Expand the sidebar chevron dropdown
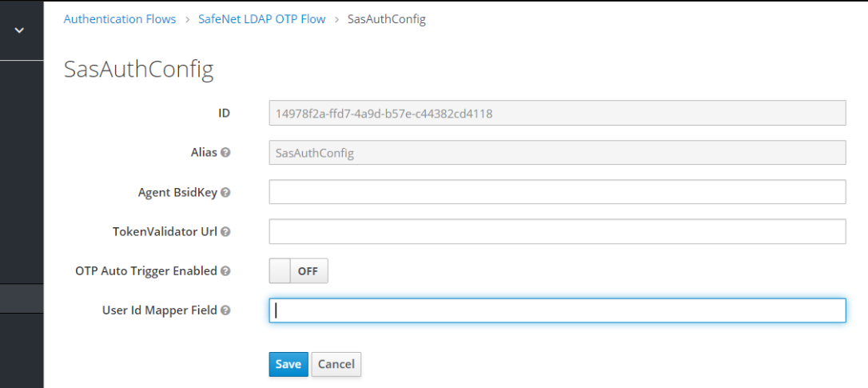868x388 pixels. (20, 30)
